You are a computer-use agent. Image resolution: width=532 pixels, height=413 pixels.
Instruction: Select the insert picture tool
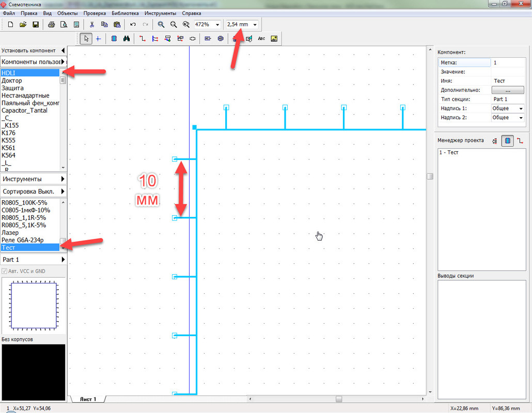(274, 39)
